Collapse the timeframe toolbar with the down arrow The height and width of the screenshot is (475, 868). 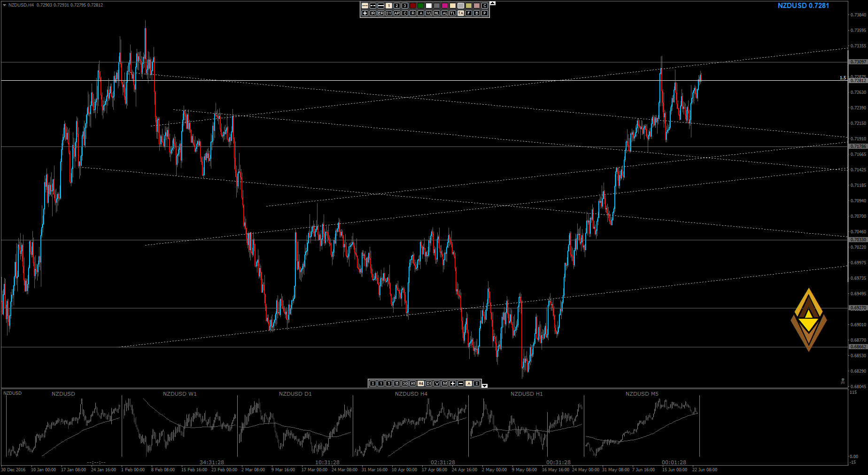tap(485, 385)
